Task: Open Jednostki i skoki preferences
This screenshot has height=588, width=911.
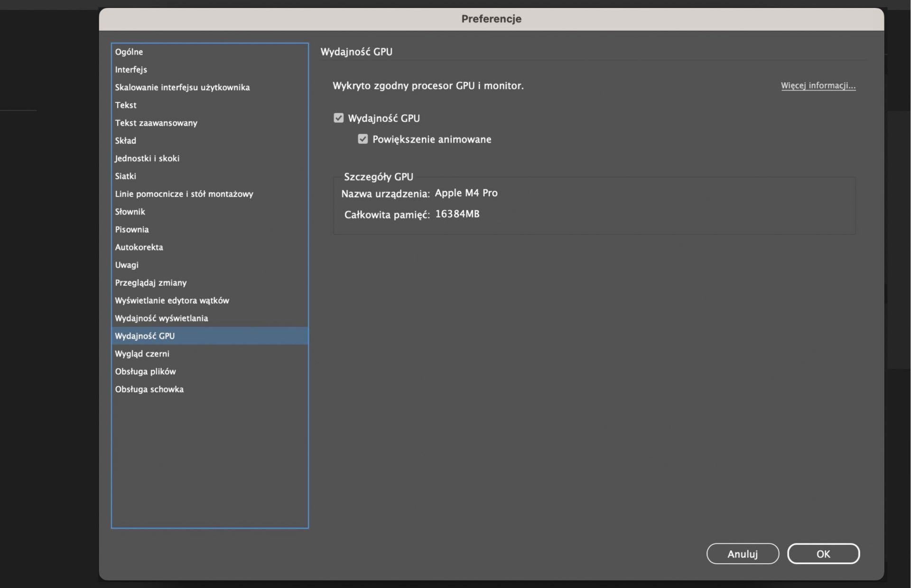Action: coord(147,158)
